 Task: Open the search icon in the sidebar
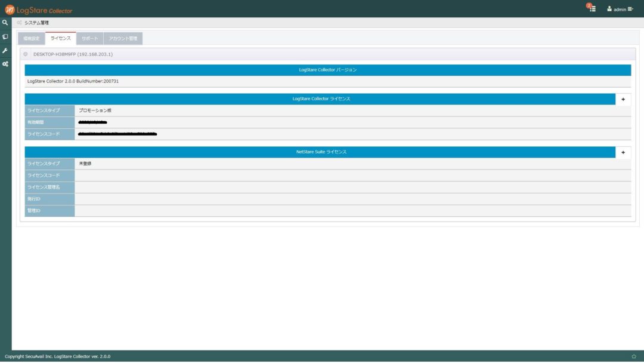click(5, 23)
